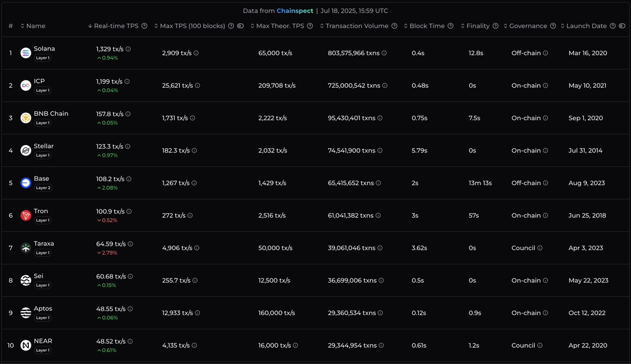This screenshot has height=364, width=631.
Task: Sort by Governance column
Action: tap(525, 26)
